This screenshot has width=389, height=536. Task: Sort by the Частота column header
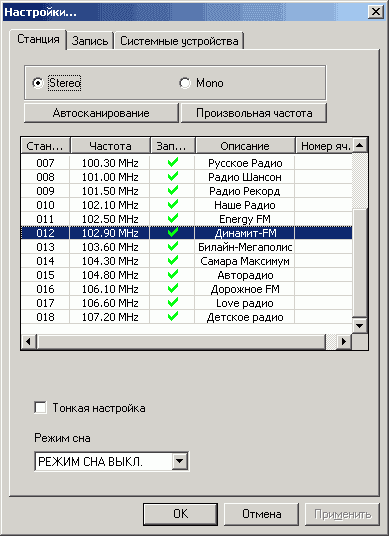pos(110,146)
